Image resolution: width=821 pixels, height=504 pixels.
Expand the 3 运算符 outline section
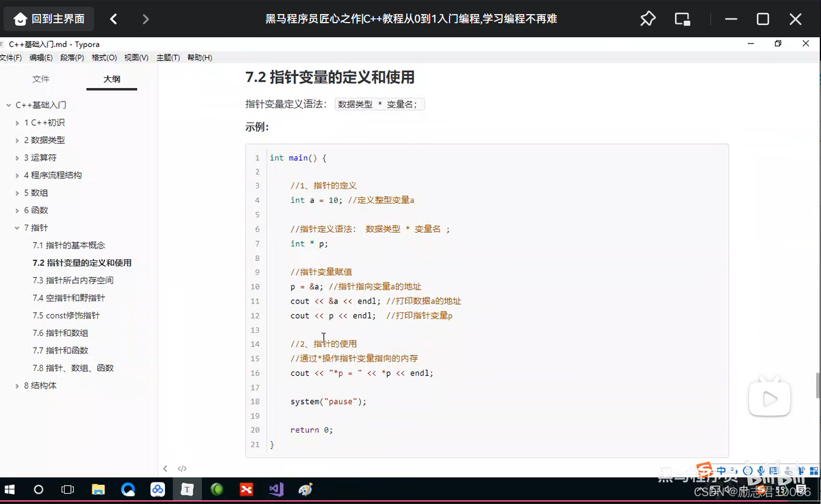coord(17,158)
